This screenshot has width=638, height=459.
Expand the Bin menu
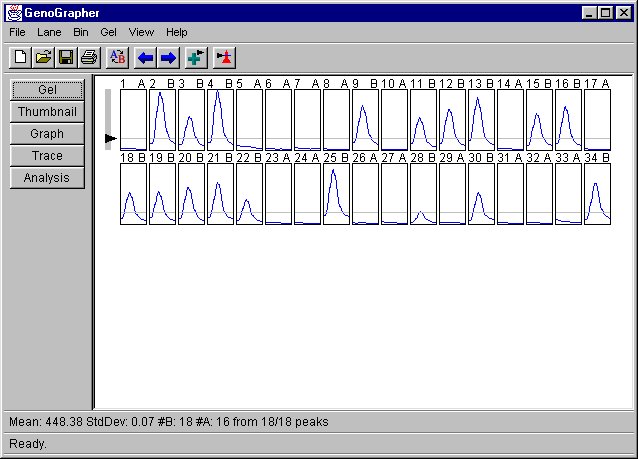coord(80,32)
